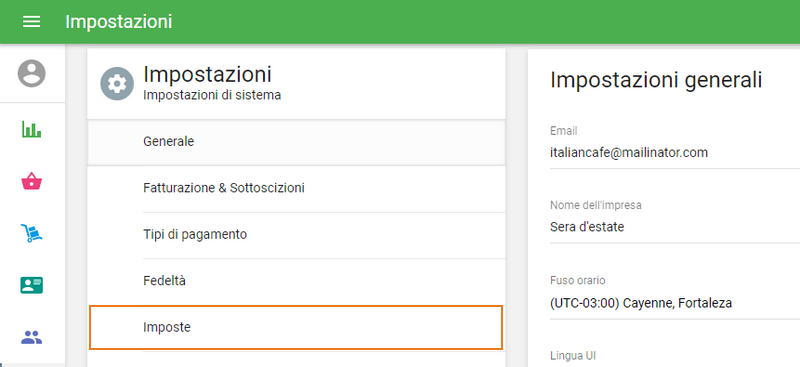Click the Impostazioni title in green header
Screen dimensions: 800x367
click(x=118, y=22)
